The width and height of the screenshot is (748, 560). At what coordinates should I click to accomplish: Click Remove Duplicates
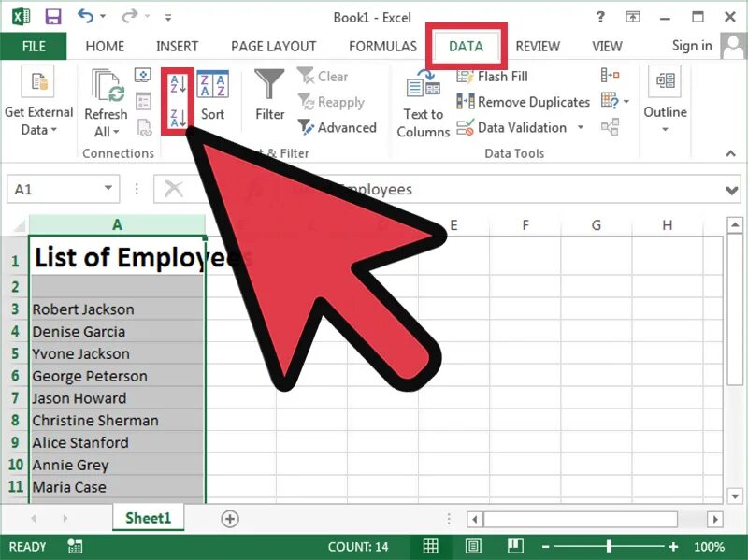click(x=523, y=102)
